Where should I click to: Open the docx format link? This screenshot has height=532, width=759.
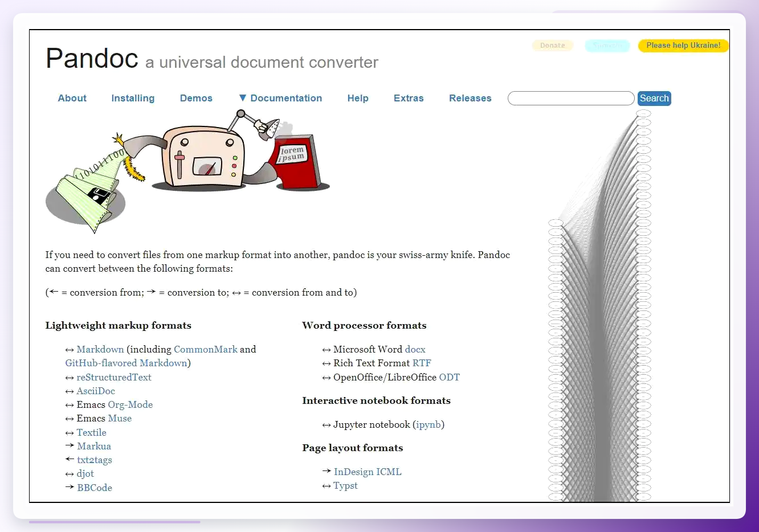click(415, 349)
